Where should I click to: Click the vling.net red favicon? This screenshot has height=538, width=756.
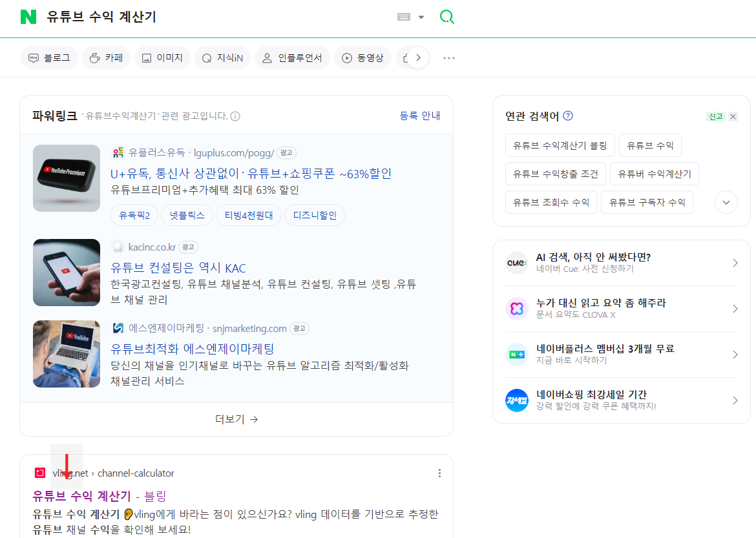point(40,473)
